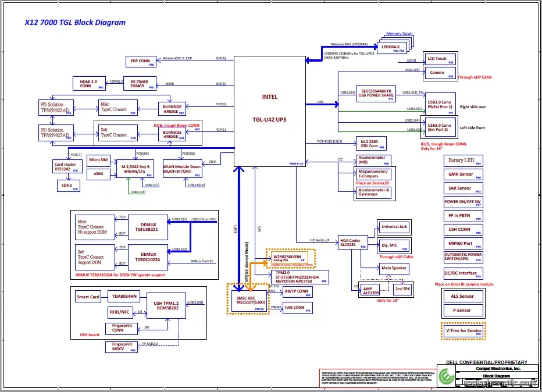
Task: Select the Card reader RTS5242 box
Action: click(x=66, y=167)
